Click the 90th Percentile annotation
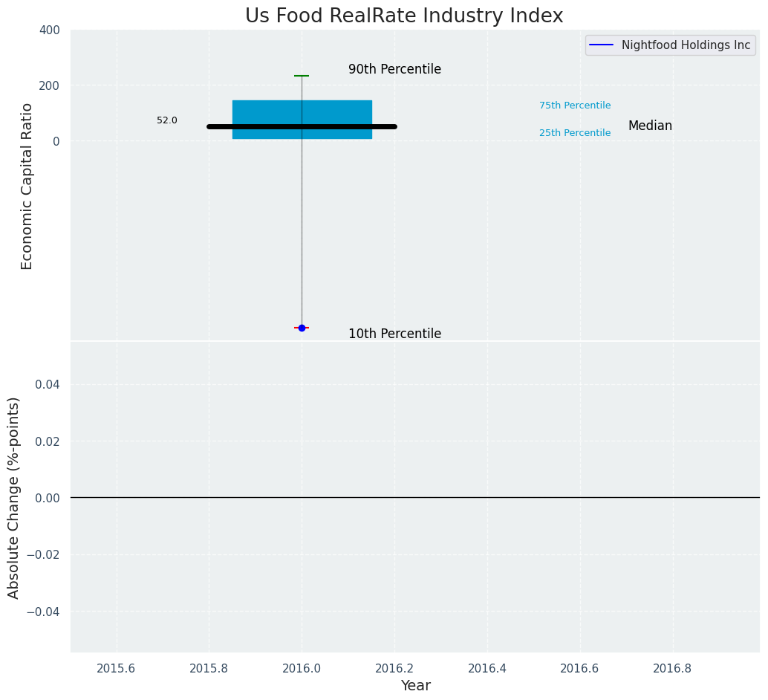This screenshot has height=700, width=768. (x=394, y=70)
